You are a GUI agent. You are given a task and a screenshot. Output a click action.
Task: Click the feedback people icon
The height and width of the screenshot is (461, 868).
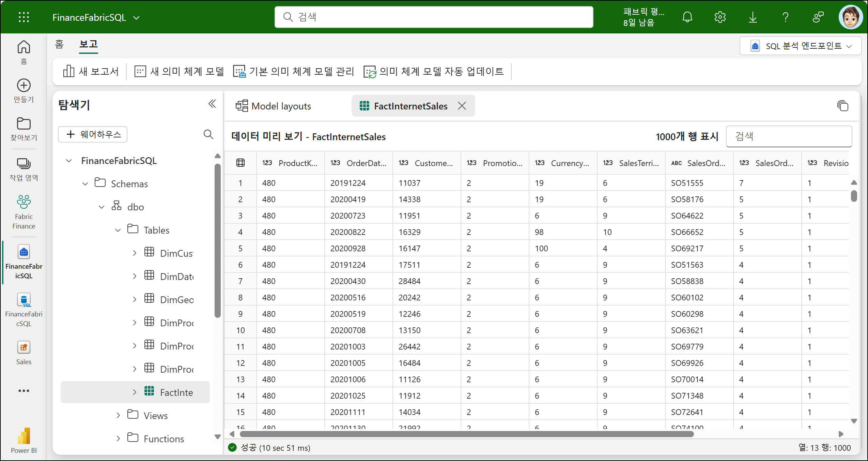(818, 17)
